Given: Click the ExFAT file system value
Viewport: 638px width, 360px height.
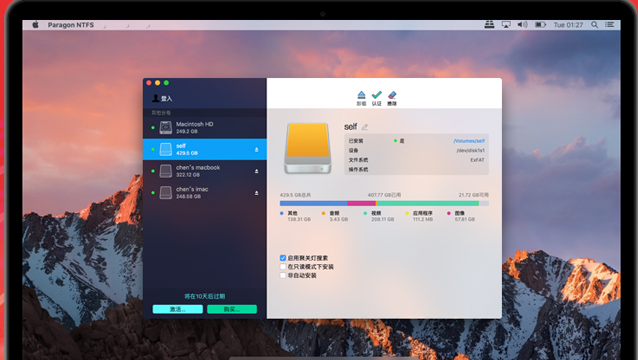Looking at the screenshot, I should [477, 160].
